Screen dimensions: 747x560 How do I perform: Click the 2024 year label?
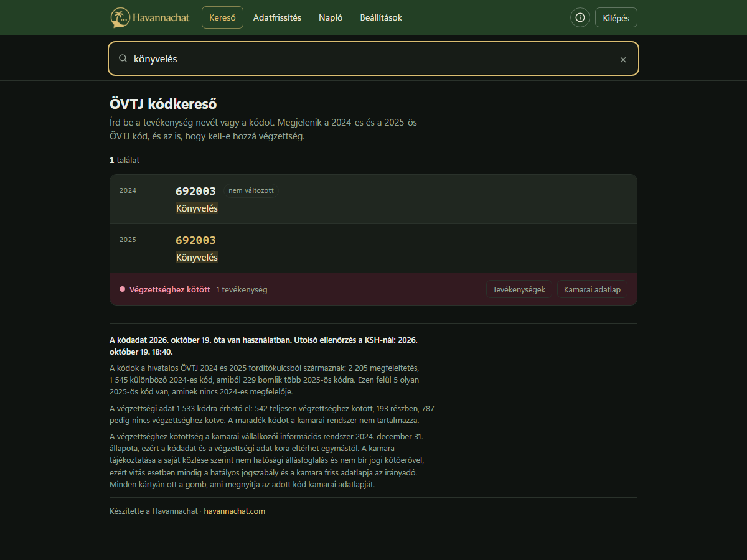pyautogui.click(x=128, y=190)
